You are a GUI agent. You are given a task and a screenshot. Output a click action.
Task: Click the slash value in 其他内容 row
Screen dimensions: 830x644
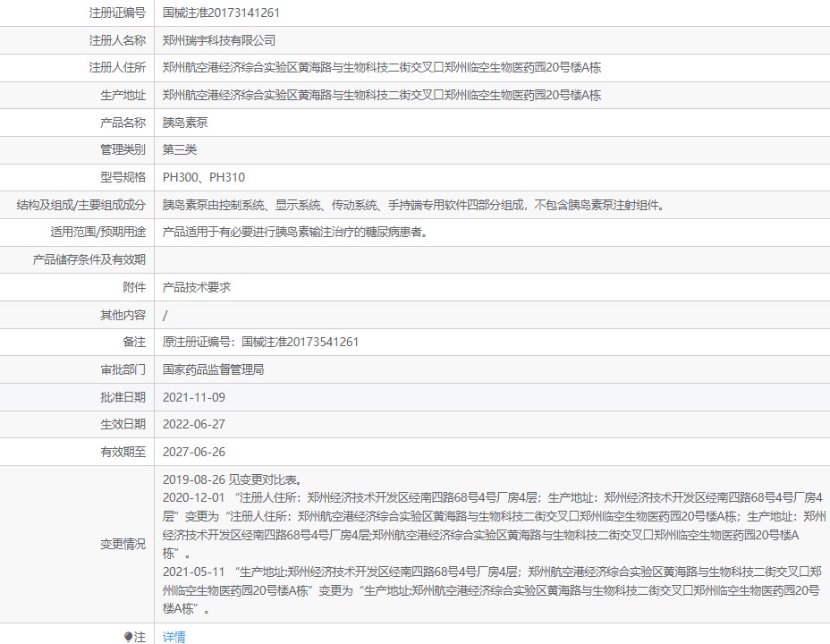[165, 316]
